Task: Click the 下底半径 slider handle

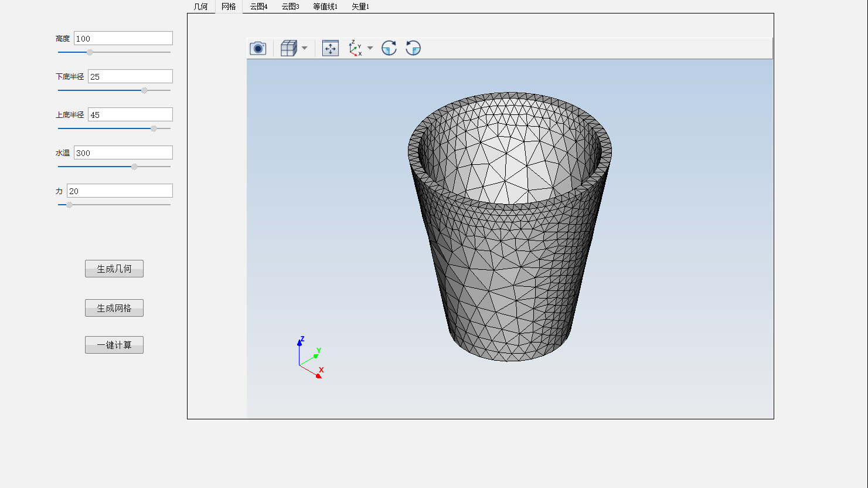Action: pos(144,90)
